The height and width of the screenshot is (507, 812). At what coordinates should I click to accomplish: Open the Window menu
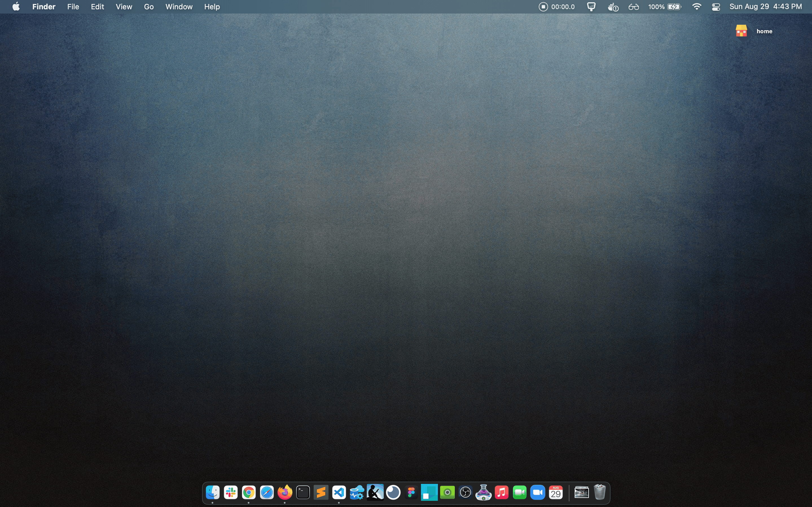tap(179, 7)
